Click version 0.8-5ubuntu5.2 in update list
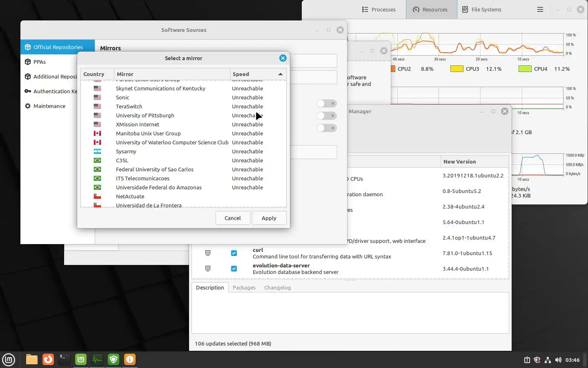Image resolution: width=588 pixels, height=368 pixels. [x=462, y=191]
